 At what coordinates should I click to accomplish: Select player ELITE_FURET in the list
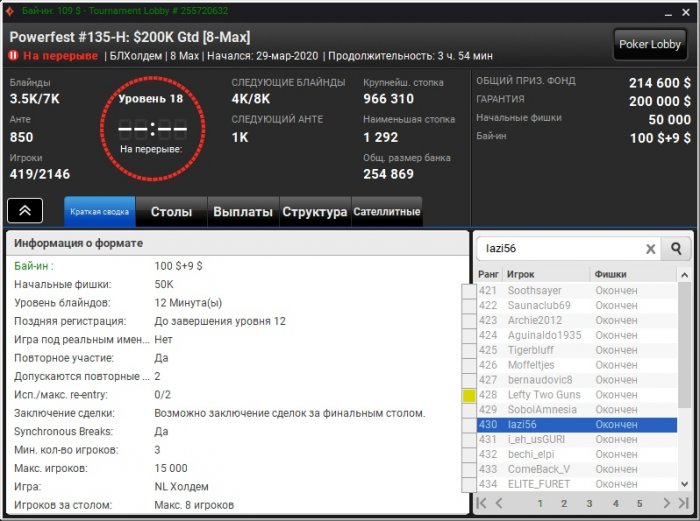(577, 484)
